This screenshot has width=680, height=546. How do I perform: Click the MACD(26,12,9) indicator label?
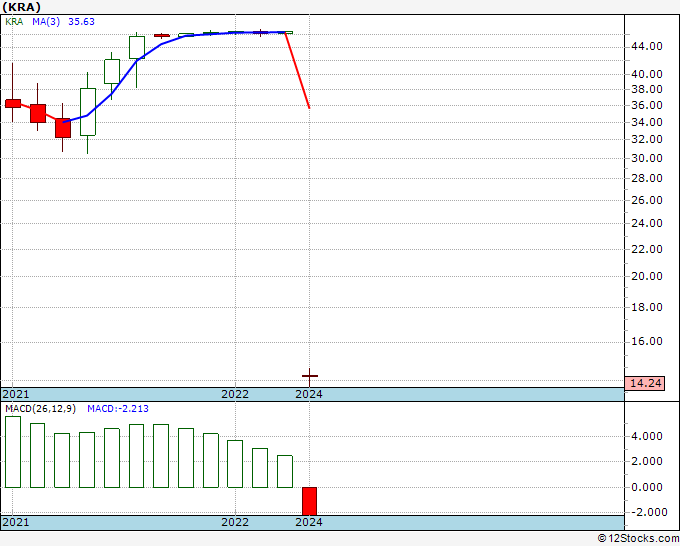pos(40,409)
